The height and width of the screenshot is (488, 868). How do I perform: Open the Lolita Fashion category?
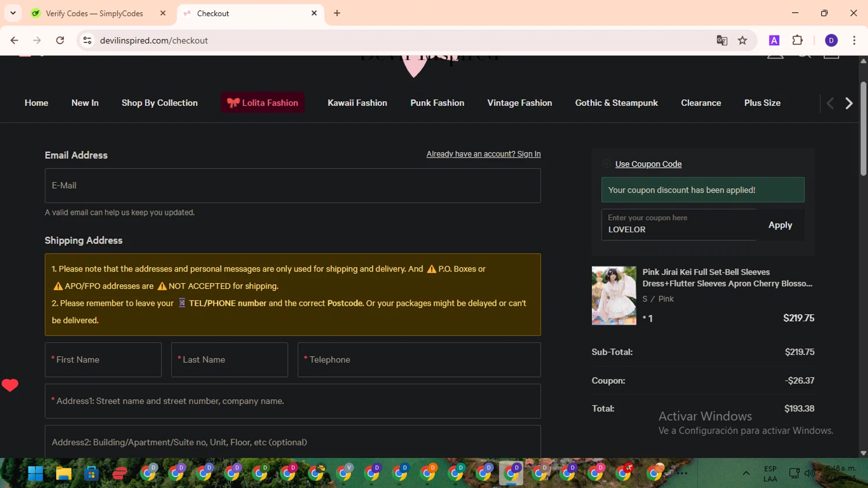pyautogui.click(x=263, y=103)
